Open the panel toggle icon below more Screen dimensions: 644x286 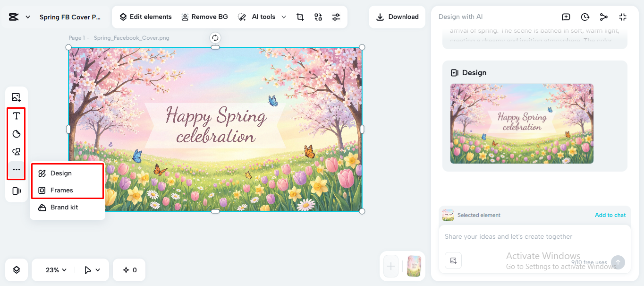click(16, 191)
